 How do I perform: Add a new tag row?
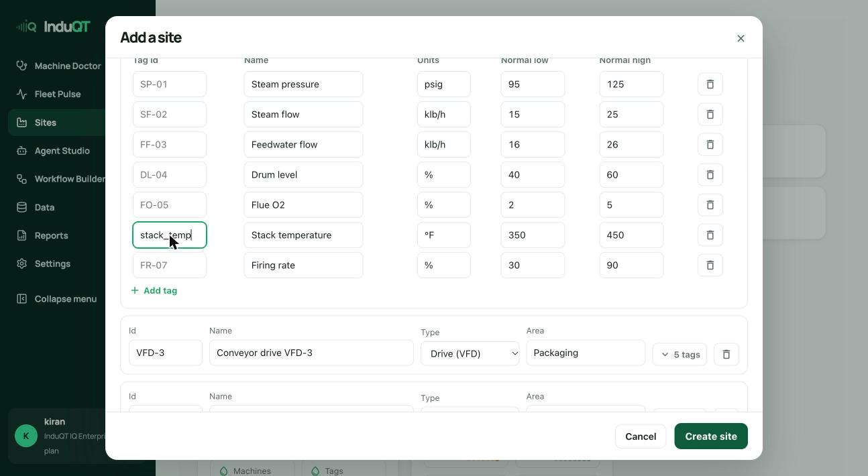coord(154,290)
